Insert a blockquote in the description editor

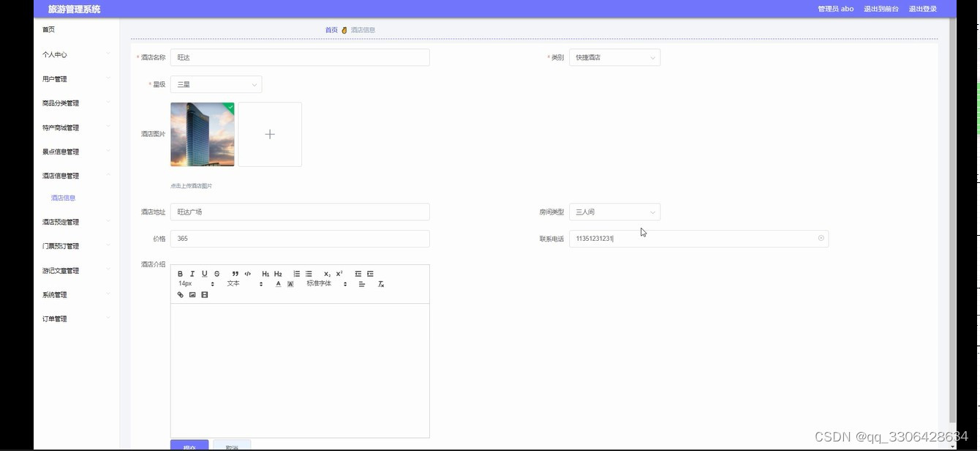[x=235, y=273]
